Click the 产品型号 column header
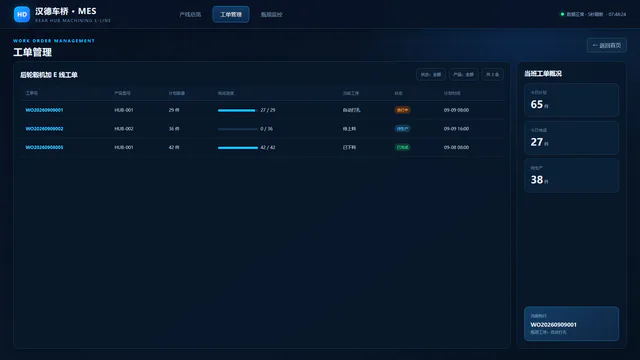640x360 pixels. click(x=122, y=93)
